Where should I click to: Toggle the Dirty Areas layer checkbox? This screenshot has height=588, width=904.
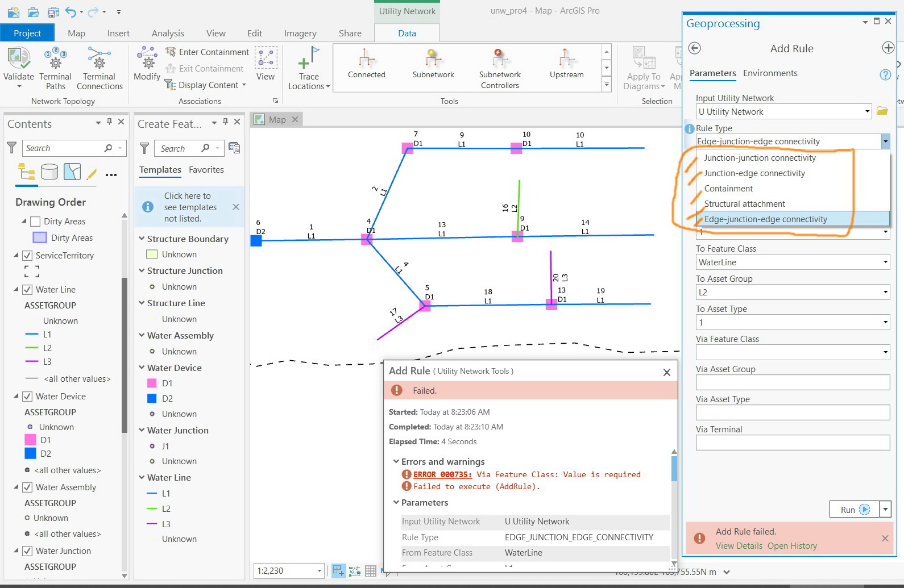click(x=35, y=222)
